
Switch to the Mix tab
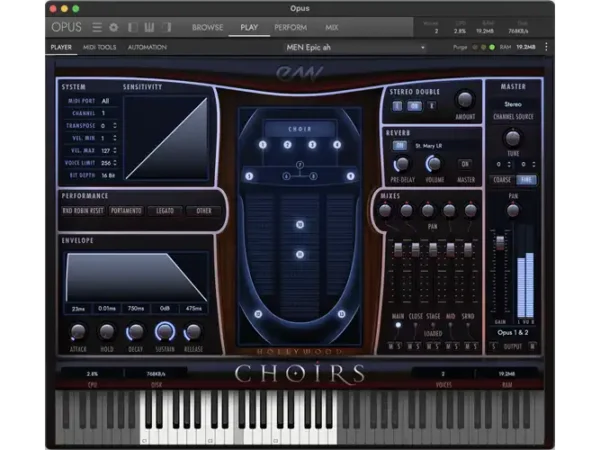click(332, 28)
